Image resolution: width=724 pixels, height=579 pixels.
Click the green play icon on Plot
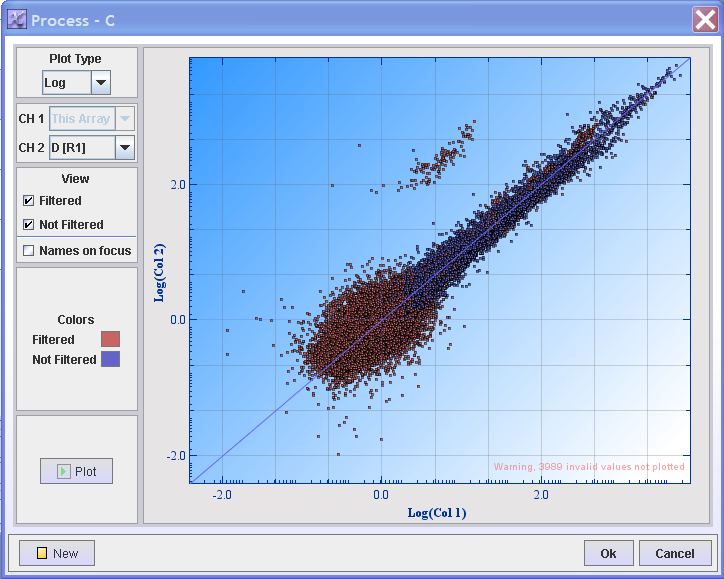[63, 471]
